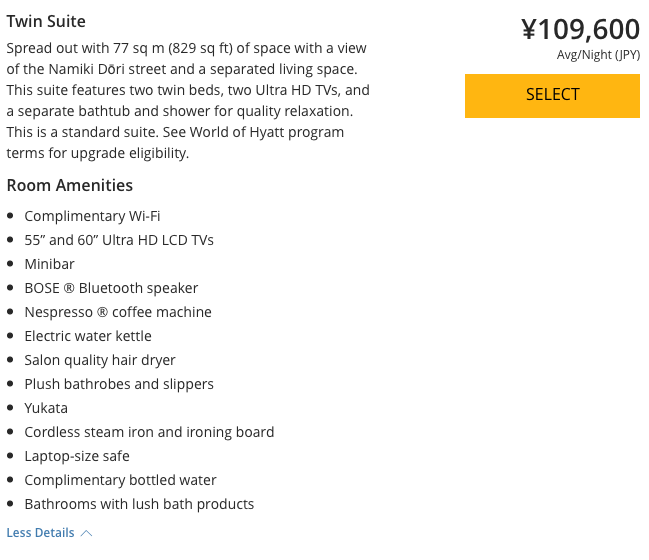
Task: Click the Complimentary bottled water item
Action: point(120,480)
